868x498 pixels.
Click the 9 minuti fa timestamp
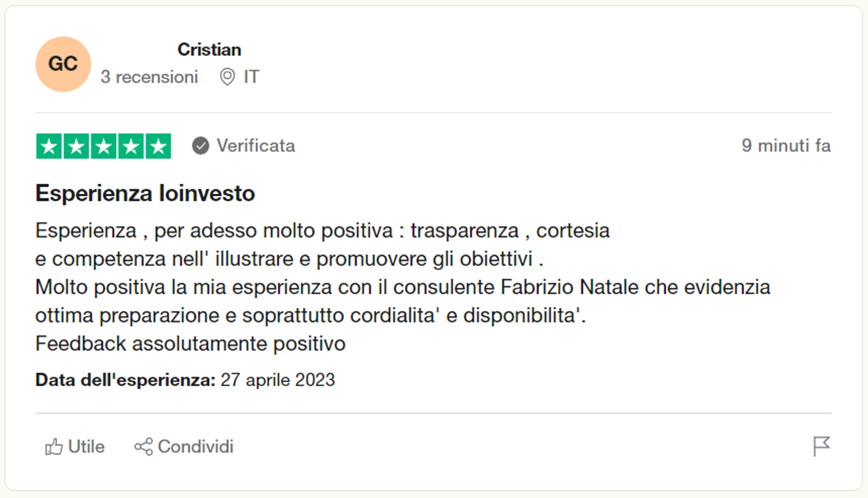tap(786, 146)
